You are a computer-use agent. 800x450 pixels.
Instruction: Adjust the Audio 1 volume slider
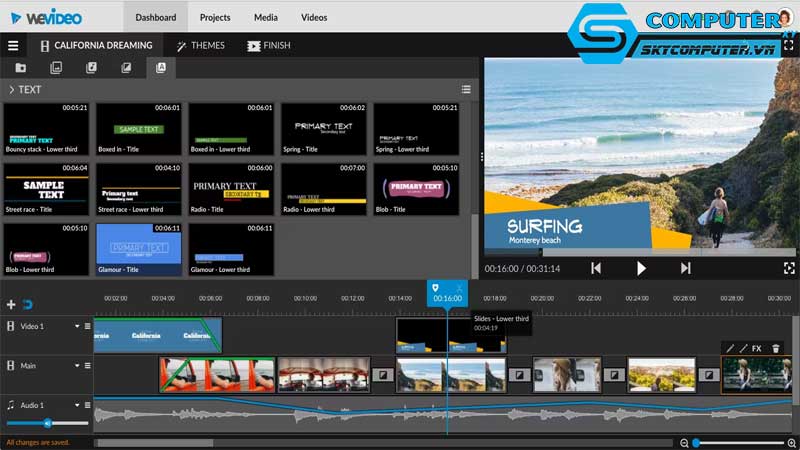47,423
